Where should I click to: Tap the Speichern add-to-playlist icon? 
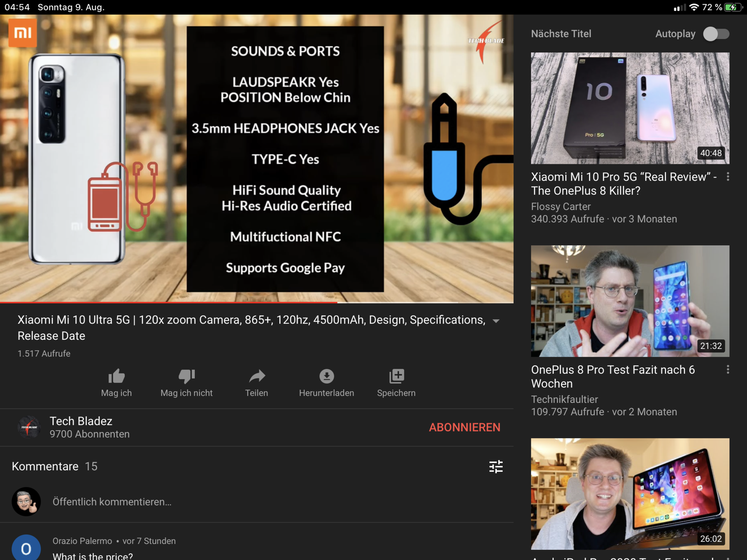396,376
